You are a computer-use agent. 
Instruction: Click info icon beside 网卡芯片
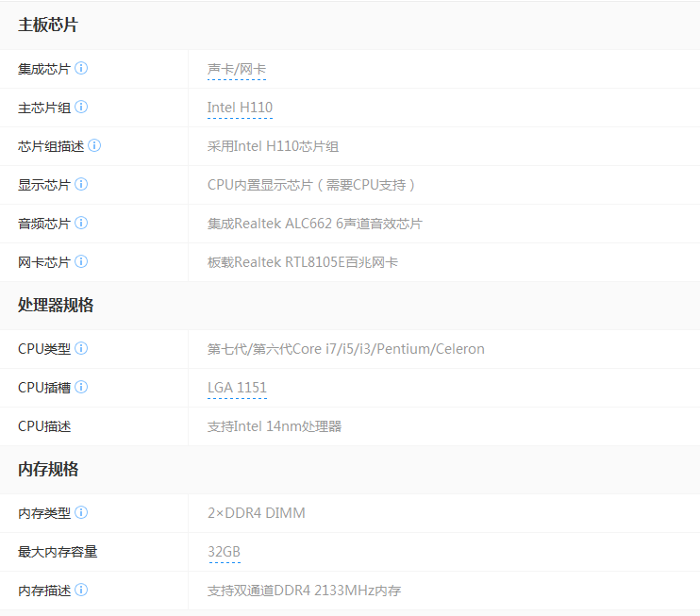pos(81,261)
